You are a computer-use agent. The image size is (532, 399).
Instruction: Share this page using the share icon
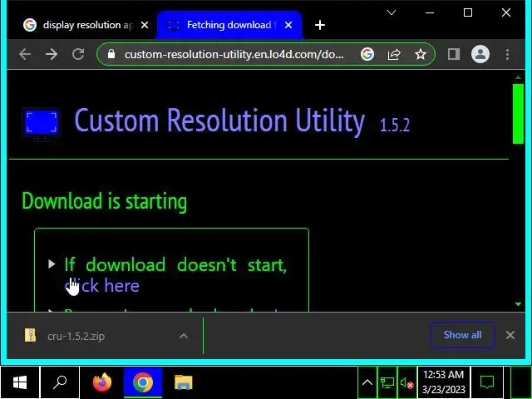394,54
